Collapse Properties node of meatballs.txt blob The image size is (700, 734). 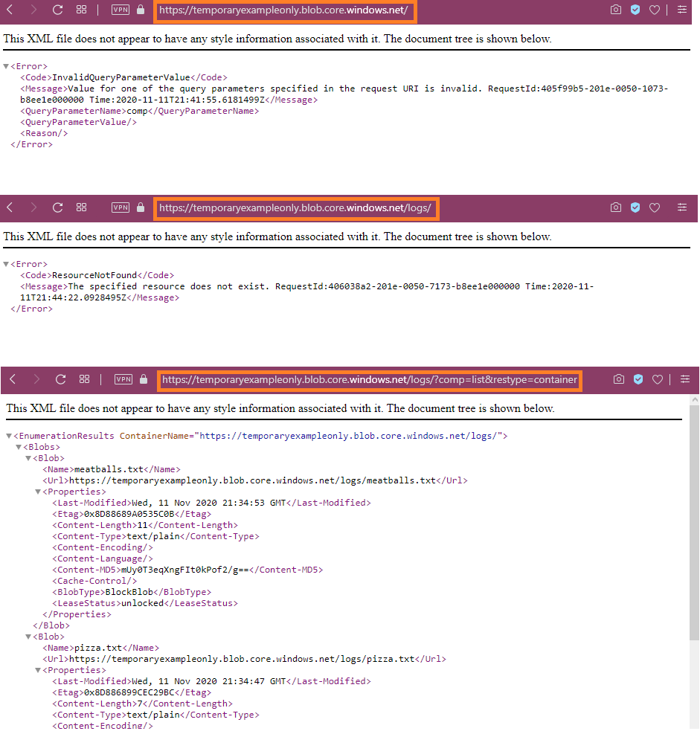click(38, 492)
